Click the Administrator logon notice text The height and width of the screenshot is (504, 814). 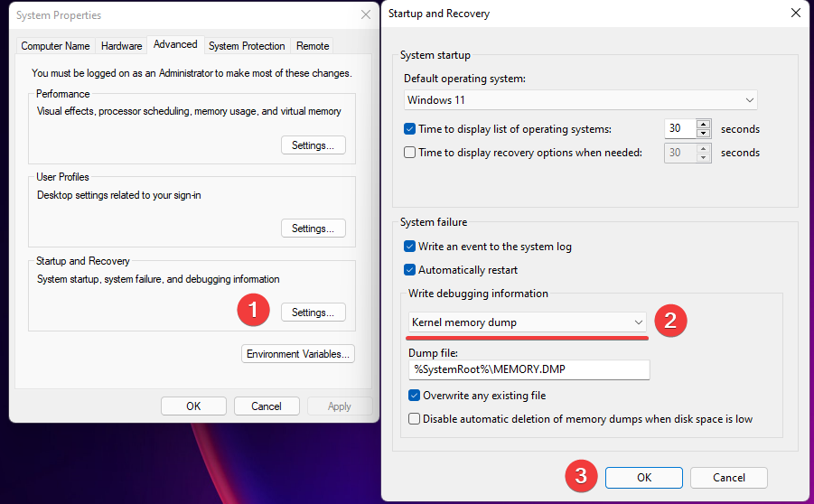coord(192,73)
